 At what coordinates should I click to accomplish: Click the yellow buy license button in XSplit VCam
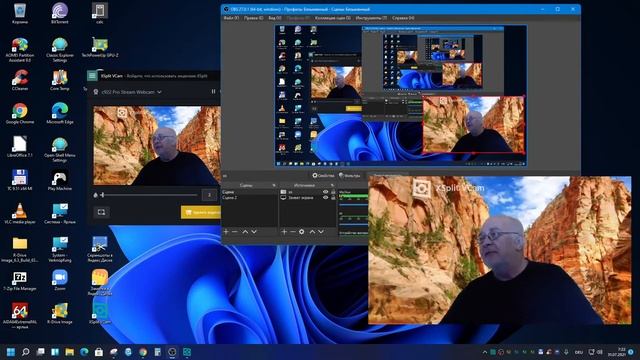click(200, 212)
